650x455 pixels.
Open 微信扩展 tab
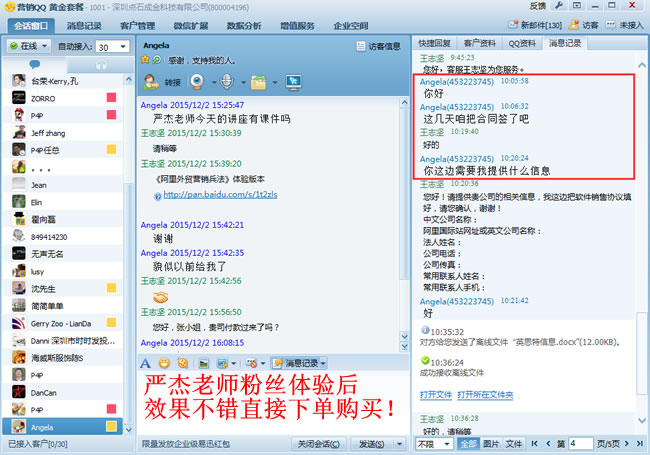click(191, 26)
